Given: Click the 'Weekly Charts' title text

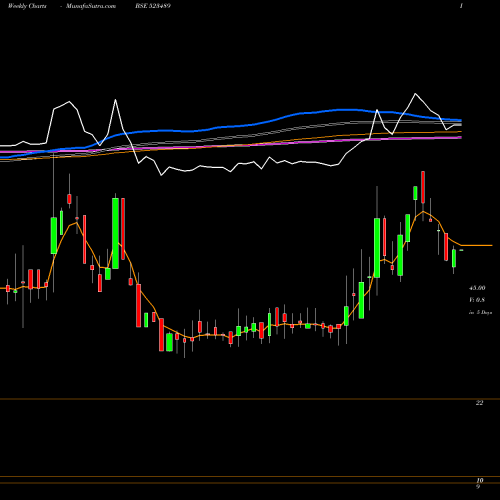Looking at the screenshot, I should pos(27,6).
